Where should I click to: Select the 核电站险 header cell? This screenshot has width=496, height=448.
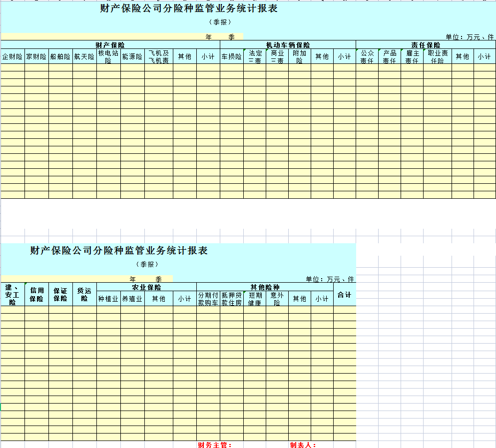(x=108, y=56)
